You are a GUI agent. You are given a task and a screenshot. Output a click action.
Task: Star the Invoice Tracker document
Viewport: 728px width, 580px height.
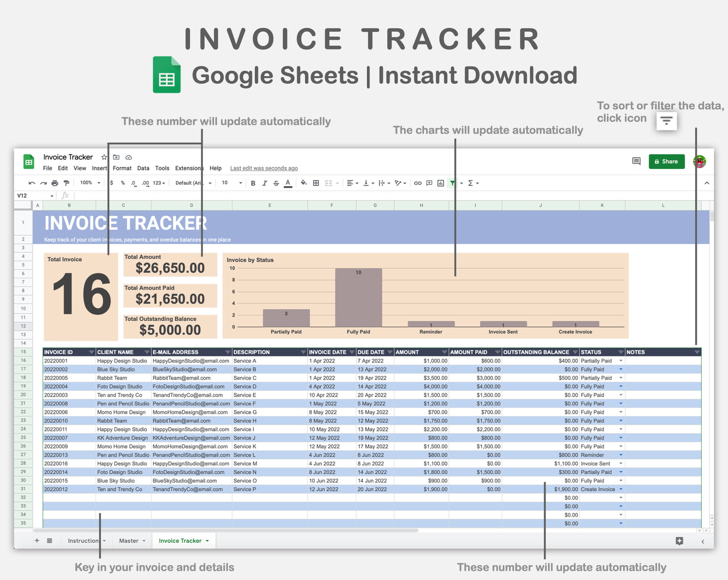104,157
